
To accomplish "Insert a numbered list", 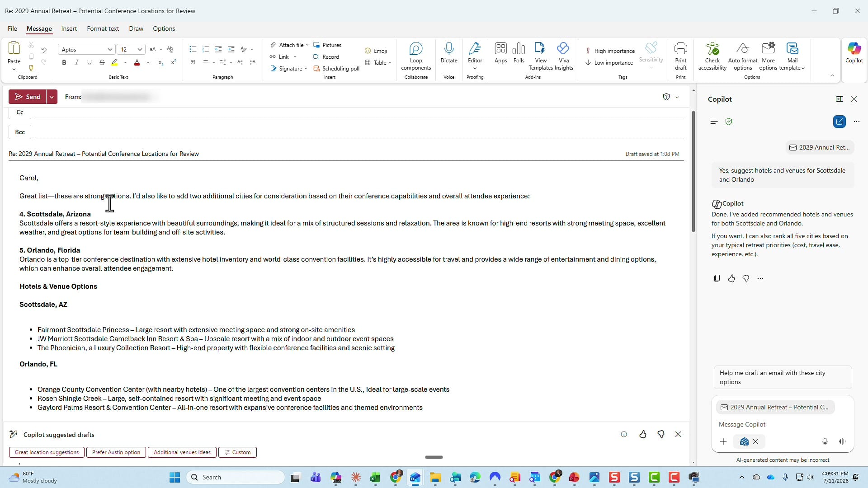I will [x=205, y=49].
